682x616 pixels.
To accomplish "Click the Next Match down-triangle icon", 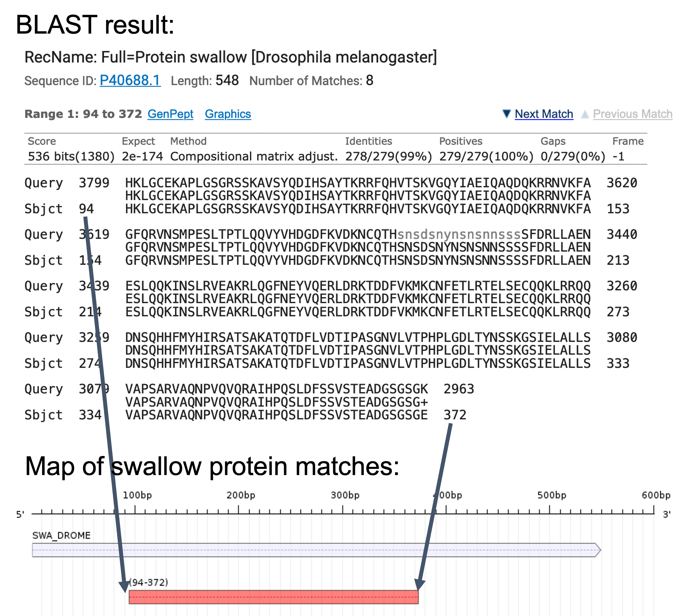I will click(506, 114).
